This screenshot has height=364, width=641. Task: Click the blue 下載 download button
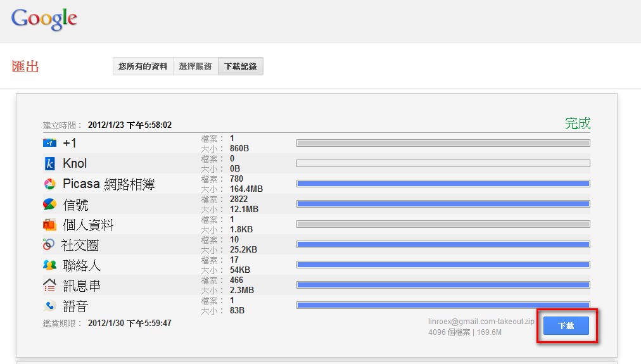click(x=566, y=325)
